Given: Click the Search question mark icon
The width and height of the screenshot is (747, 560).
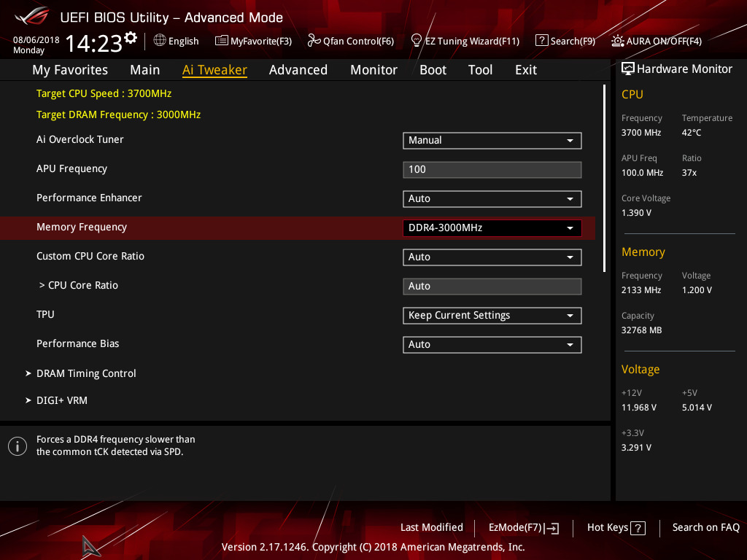Looking at the screenshot, I should pos(542,41).
